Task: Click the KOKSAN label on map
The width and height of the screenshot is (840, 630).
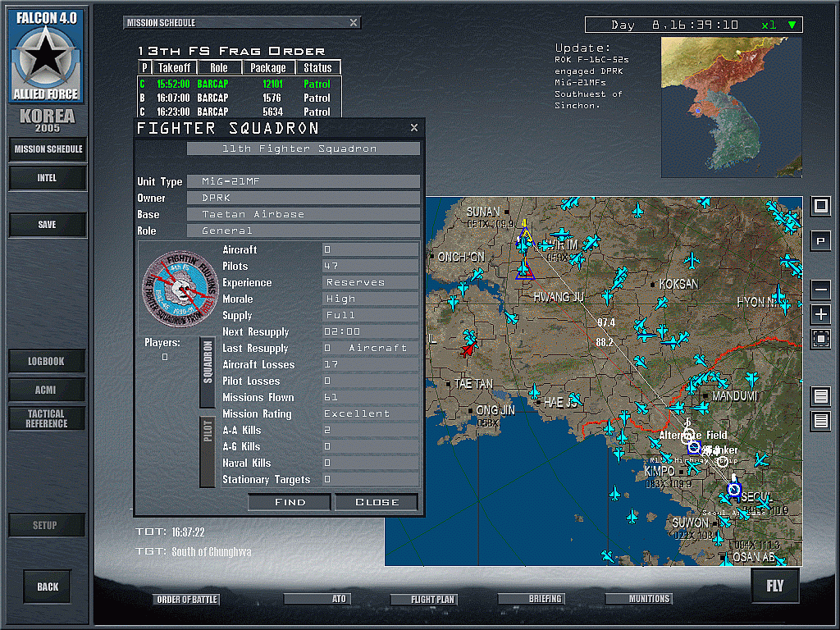Action: (678, 284)
